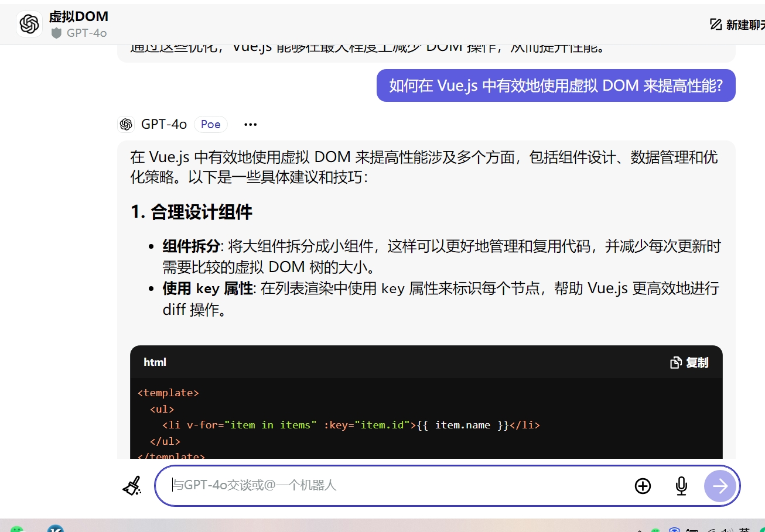
Task: Focus the 与GPT-4o交谈 message input field
Action: pos(392,485)
